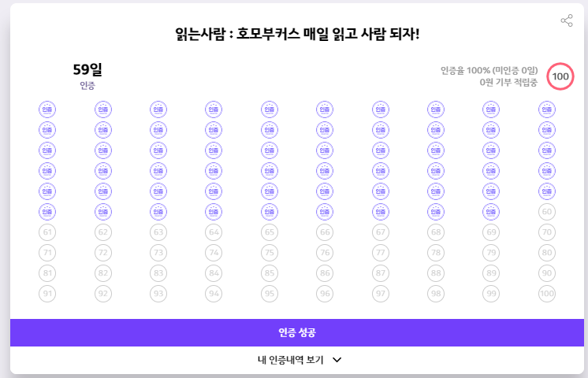
Task: Click the 59일 인증 count label
Action: tap(87, 76)
